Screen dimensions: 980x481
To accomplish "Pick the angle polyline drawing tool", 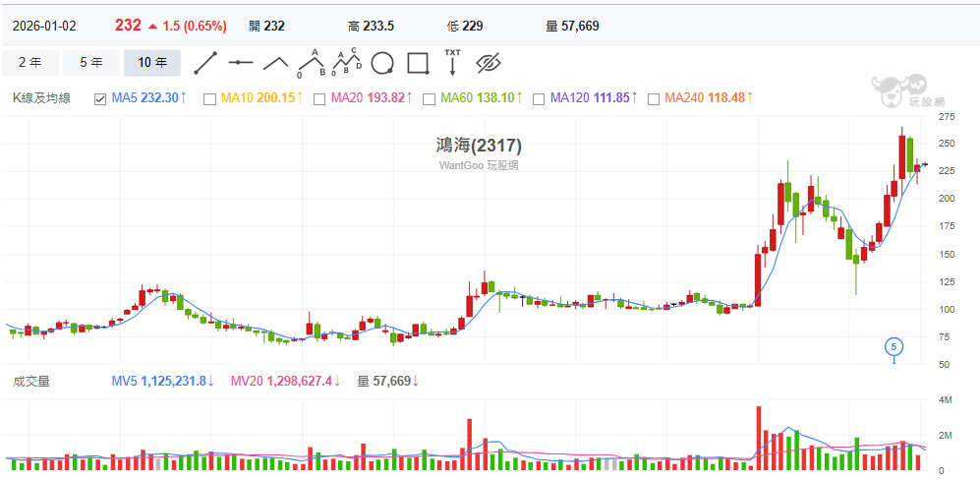I will tap(275, 63).
